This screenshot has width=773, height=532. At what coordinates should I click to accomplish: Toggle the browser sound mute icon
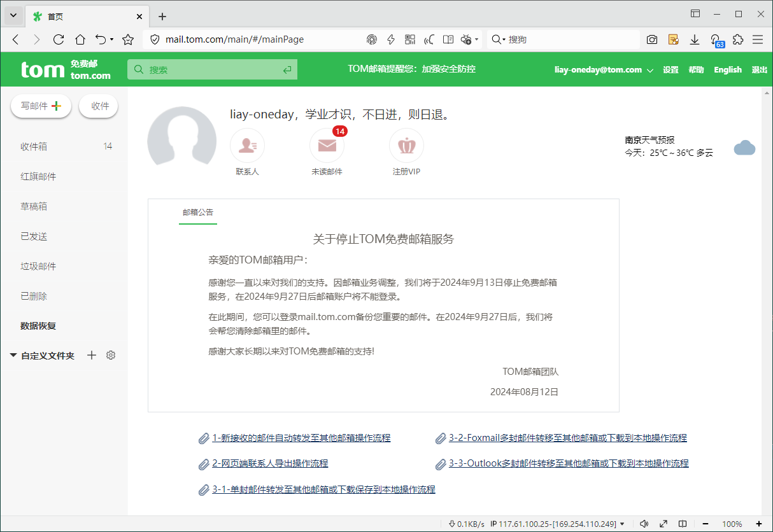pyautogui.click(x=644, y=524)
